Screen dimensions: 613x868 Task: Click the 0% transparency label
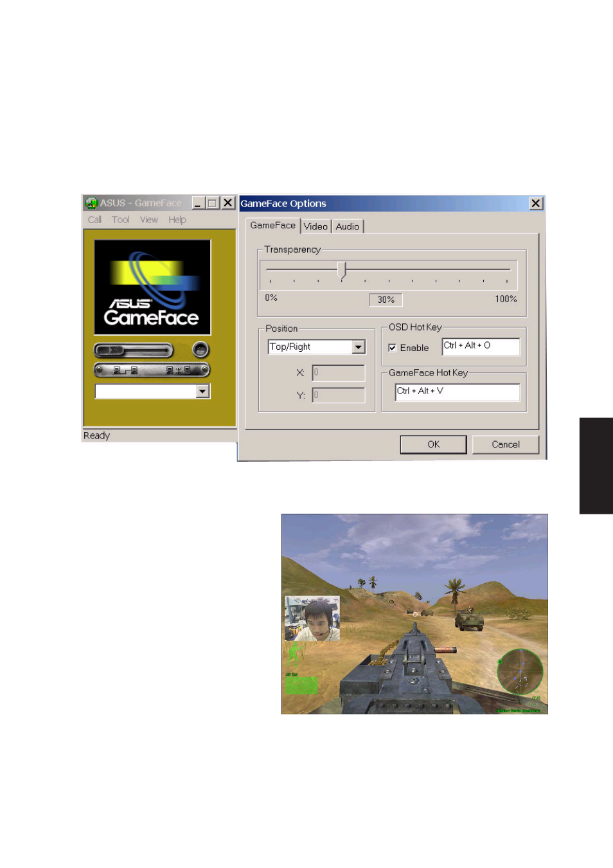(271, 298)
